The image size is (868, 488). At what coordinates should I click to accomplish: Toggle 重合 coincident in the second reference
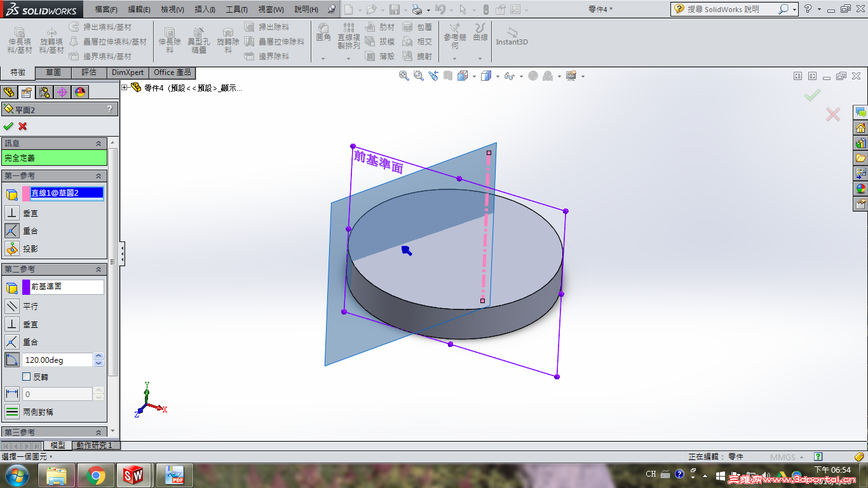[12, 342]
